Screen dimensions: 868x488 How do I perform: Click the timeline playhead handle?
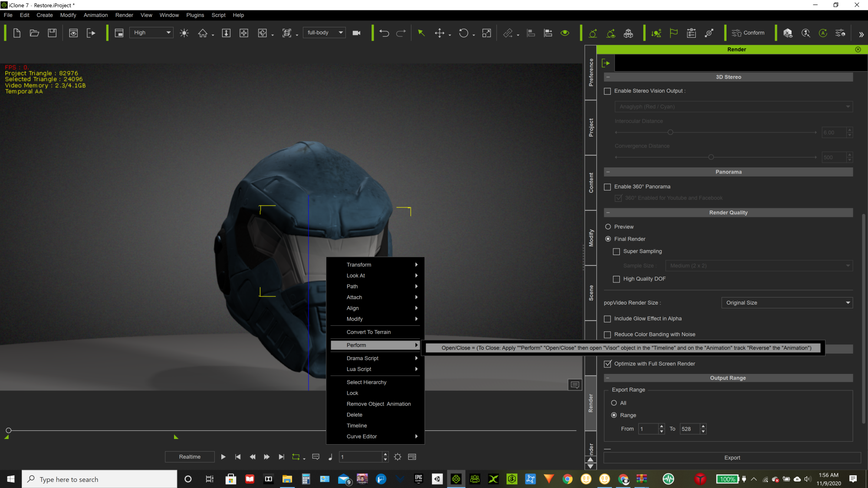8,430
